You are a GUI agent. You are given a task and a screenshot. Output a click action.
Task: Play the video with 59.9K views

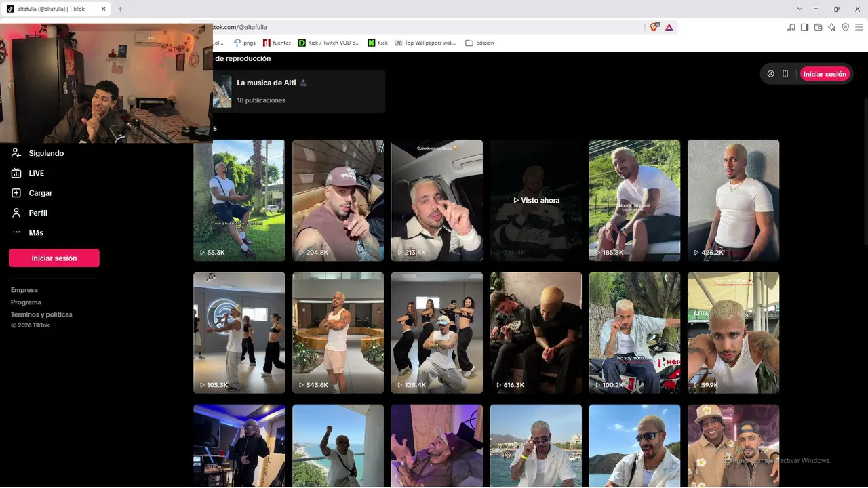click(x=733, y=333)
